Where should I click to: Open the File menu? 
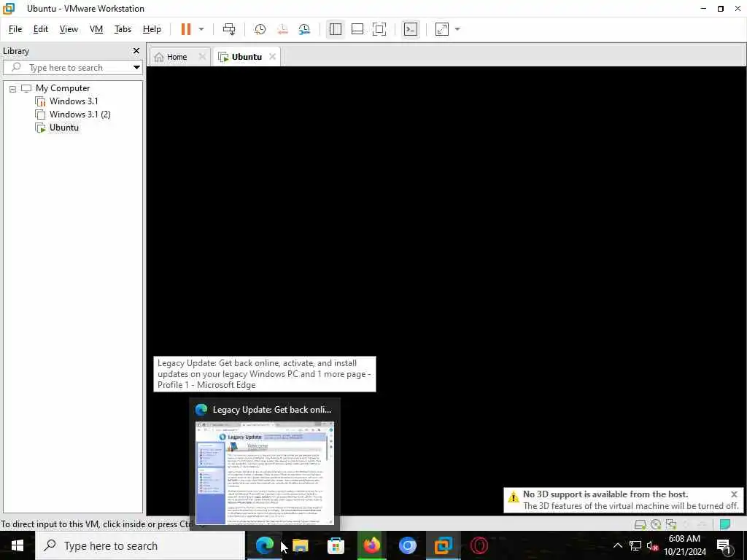(x=15, y=29)
